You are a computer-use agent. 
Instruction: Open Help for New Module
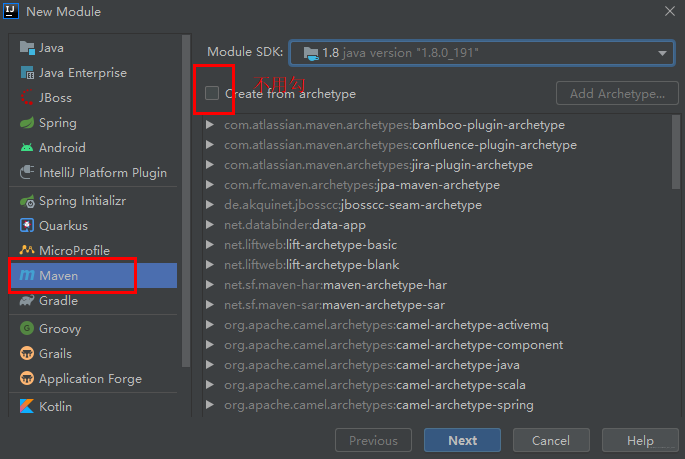pos(640,440)
